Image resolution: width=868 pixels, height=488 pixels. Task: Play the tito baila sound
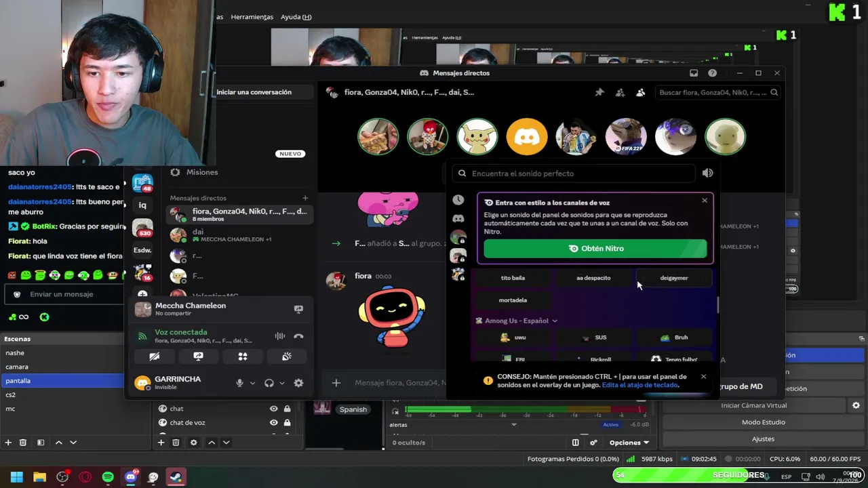tap(513, 278)
